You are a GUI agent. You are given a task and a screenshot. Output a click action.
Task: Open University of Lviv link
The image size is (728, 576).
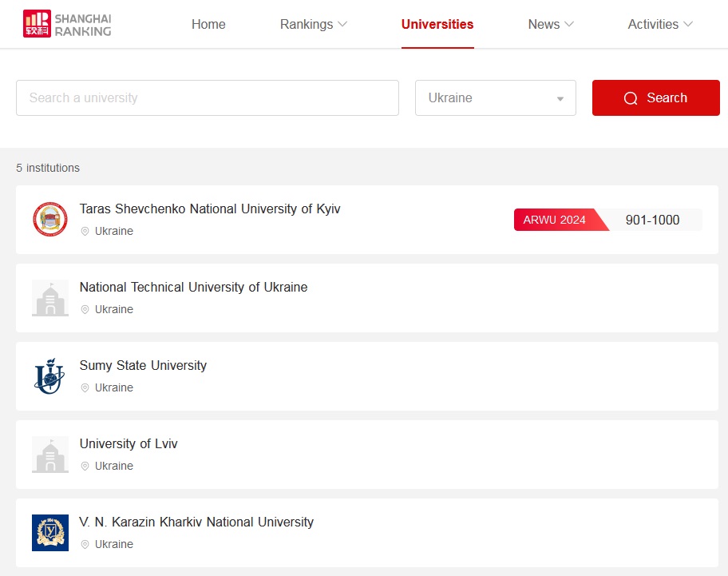129,443
